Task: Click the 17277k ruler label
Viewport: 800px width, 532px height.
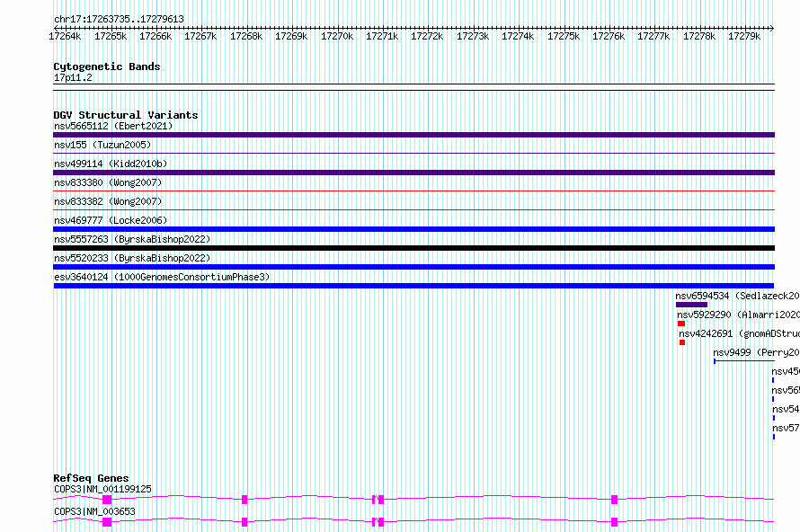Action: [653, 36]
